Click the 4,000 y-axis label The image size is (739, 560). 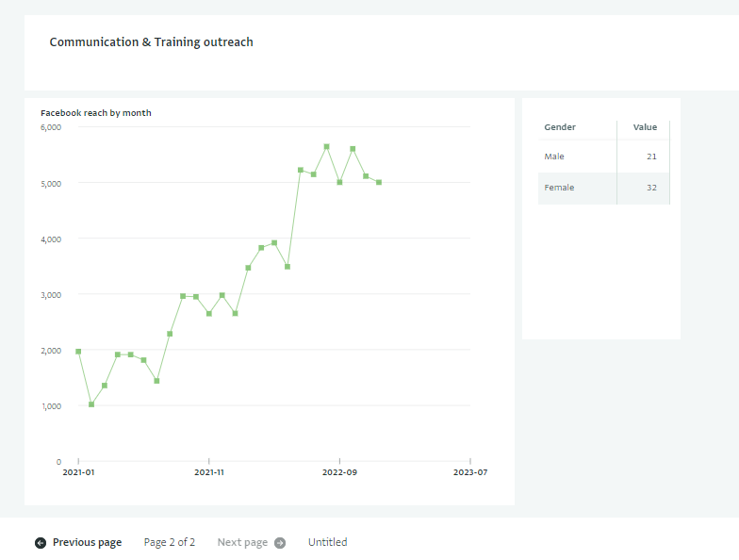[51, 239]
